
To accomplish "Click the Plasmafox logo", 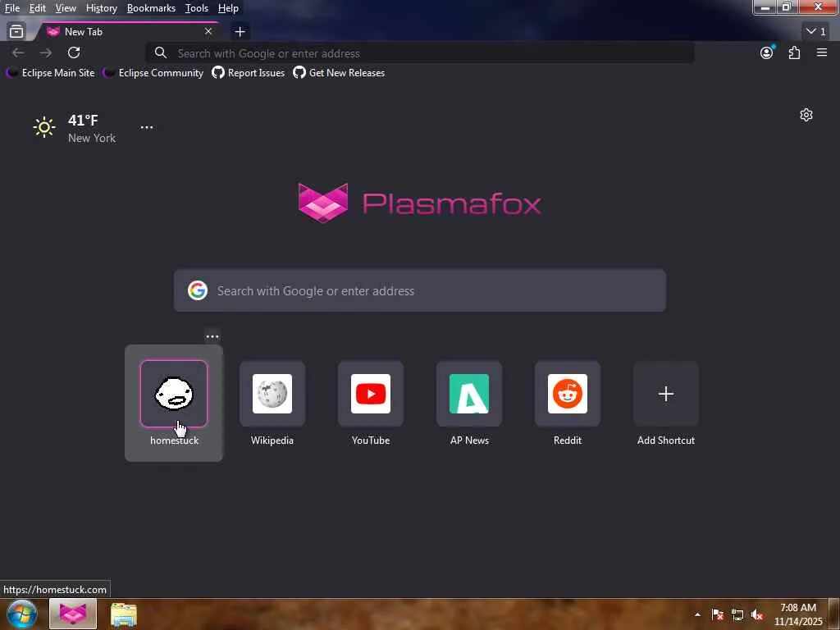I will (419, 203).
